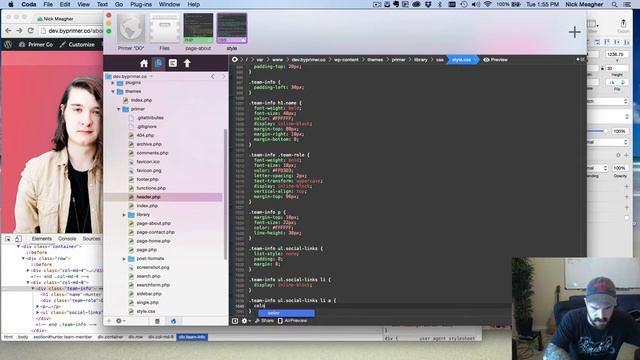Image resolution: width=640 pixels, height=360 pixels.
Task: Go back in the browser window
Action: pyautogui.click(x=8, y=31)
